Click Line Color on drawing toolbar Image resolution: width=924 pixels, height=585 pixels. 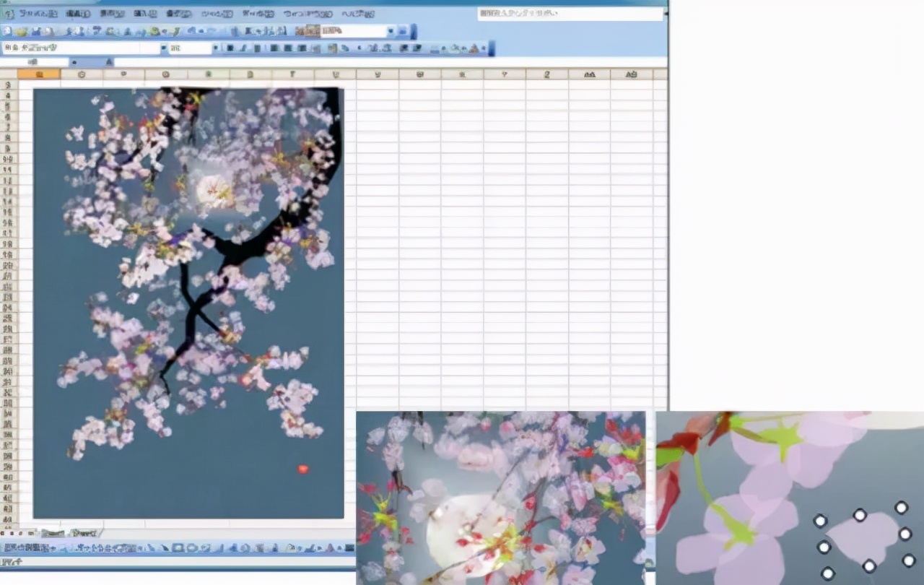click(310, 547)
